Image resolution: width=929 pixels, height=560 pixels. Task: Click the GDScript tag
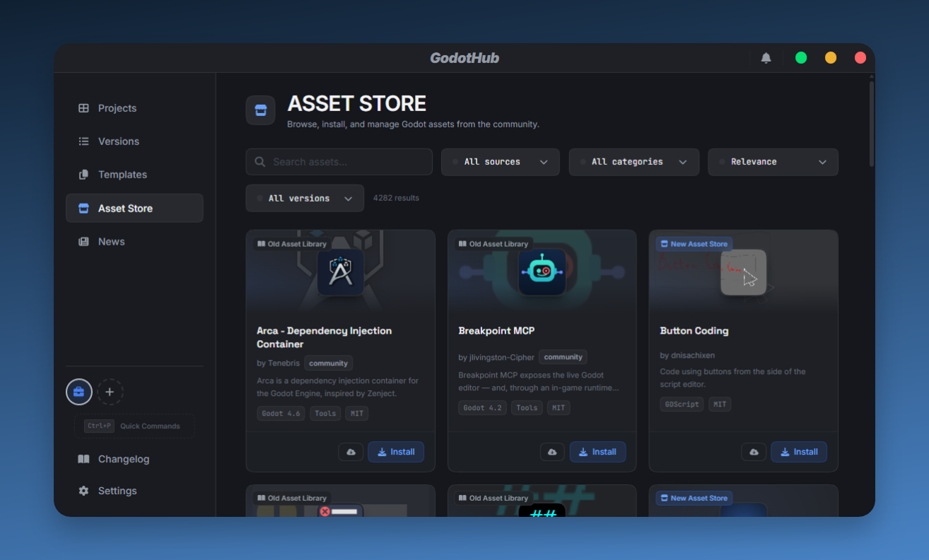coord(682,404)
